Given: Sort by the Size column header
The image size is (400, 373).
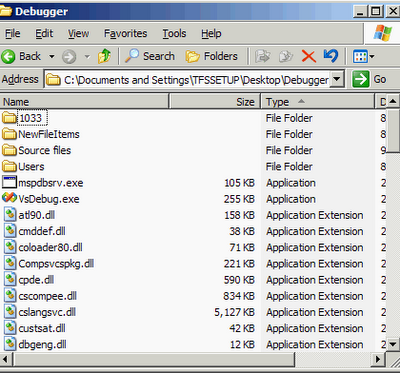Looking at the screenshot, I should tap(215, 101).
